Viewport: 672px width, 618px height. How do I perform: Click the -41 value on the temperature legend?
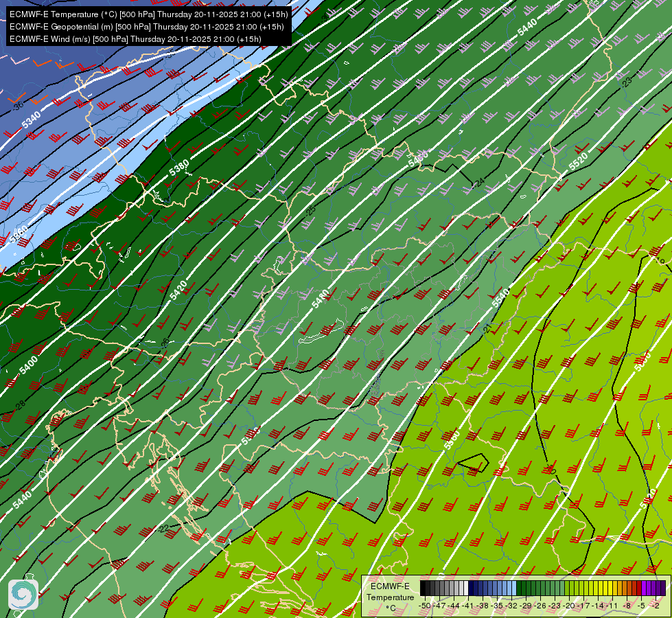[x=468, y=606]
